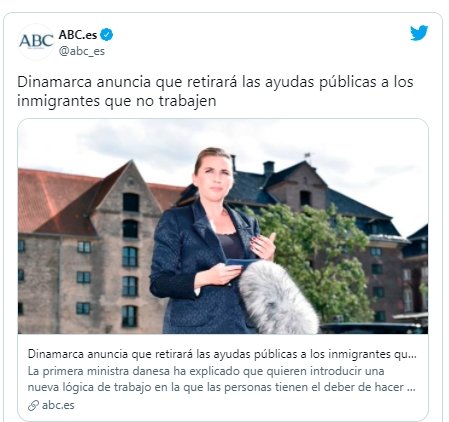Open the @abc_es handle

click(82, 51)
